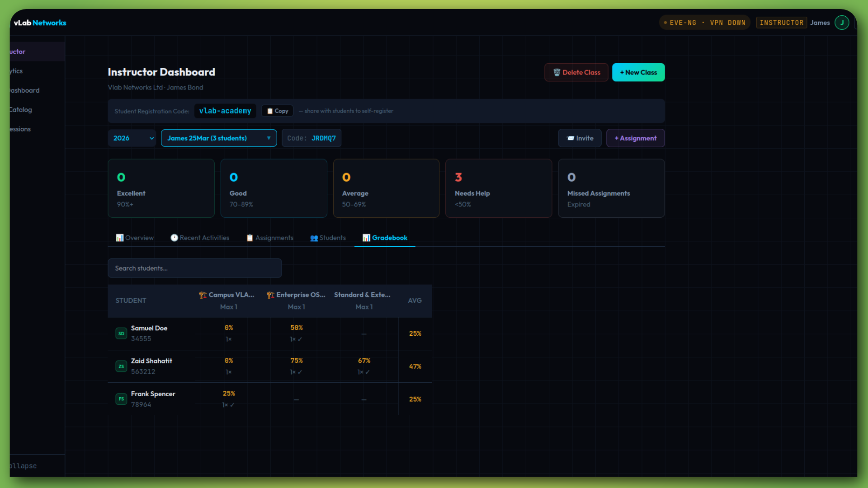Click the Search students input field

click(194, 268)
